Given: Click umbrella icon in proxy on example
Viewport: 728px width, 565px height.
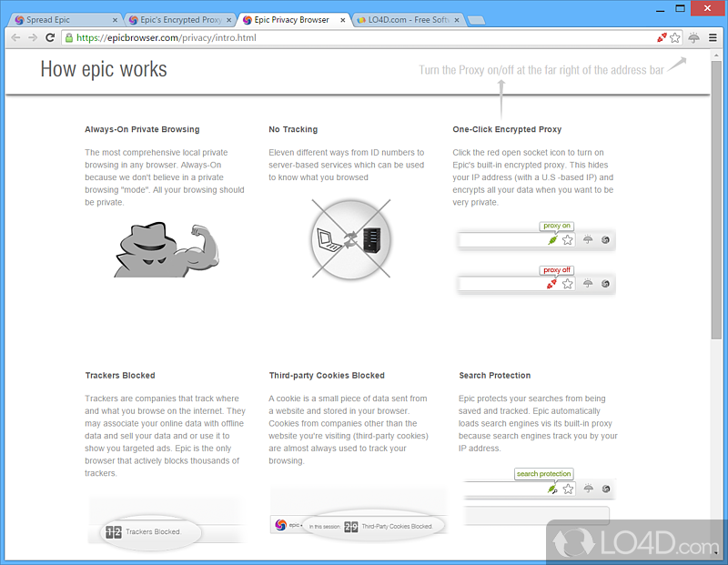Looking at the screenshot, I should (x=588, y=239).
